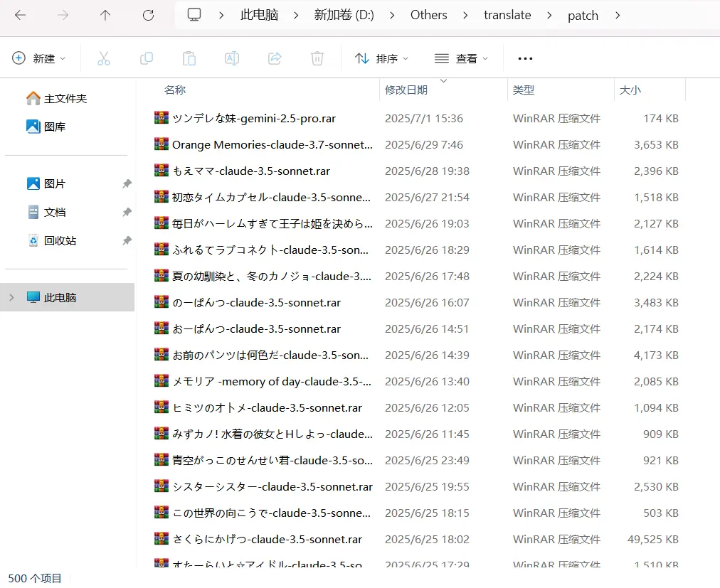This screenshot has height=588, width=720.
Task: Open the 查看 (View) dropdown
Action: (x=461, y=58)
